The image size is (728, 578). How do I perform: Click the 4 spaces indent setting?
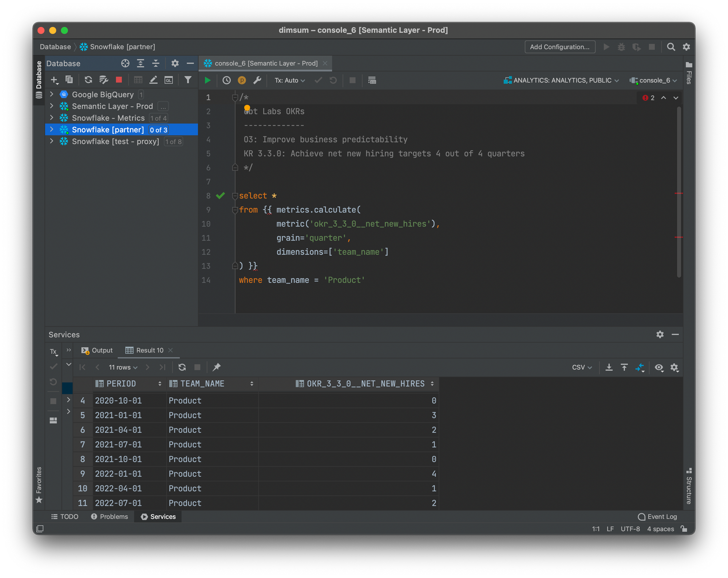(660, 529)
